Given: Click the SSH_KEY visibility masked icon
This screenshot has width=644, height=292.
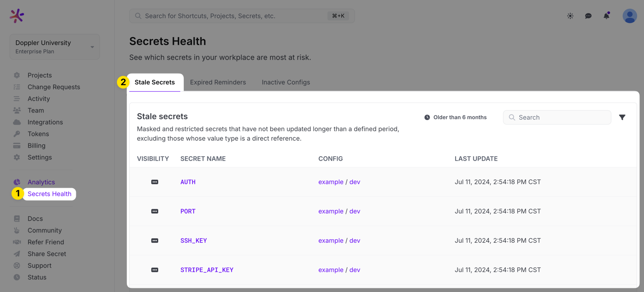Looking at the screenshot, I should click(154, 241).
